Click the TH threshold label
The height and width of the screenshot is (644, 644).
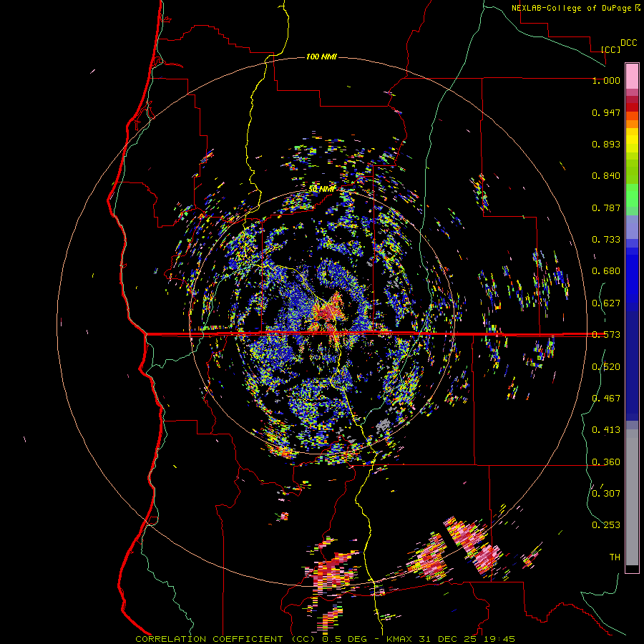click(615, 557)
